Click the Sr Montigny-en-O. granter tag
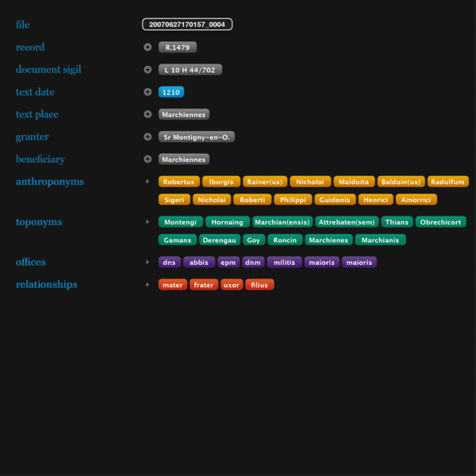Screen dimensions: 476x476 point(197,136)
